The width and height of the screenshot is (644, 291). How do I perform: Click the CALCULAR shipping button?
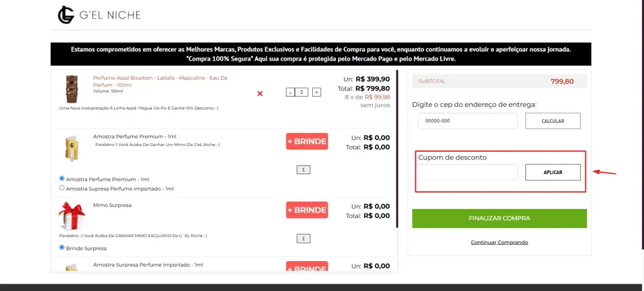(x=553, y=121)
